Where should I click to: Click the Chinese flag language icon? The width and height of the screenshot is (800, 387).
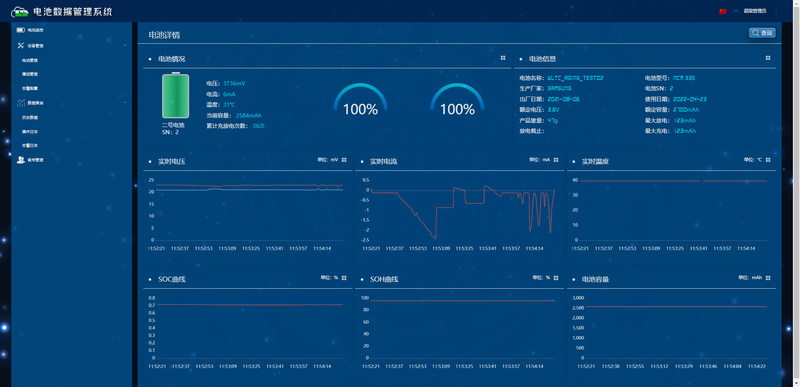[722, 11]
